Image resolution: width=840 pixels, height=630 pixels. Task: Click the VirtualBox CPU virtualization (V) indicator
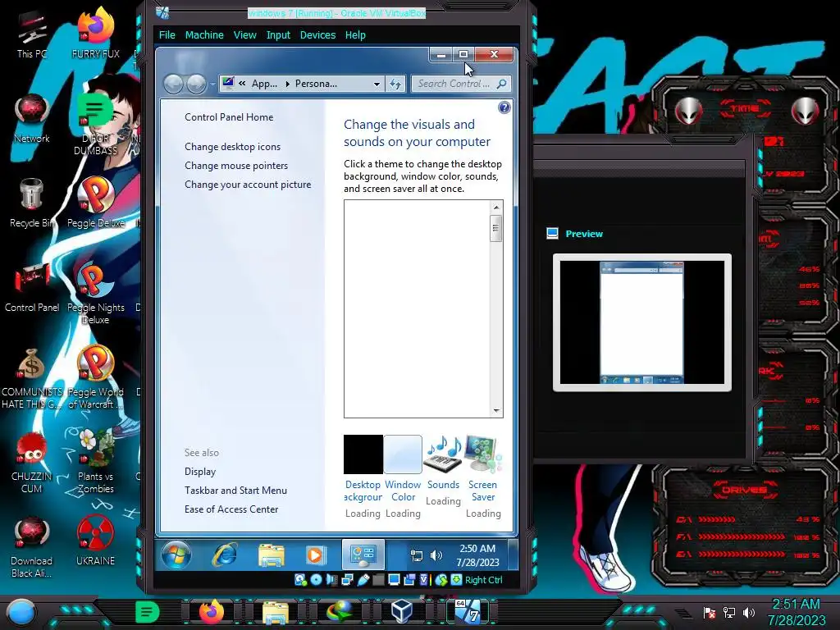tap(424, 580)
